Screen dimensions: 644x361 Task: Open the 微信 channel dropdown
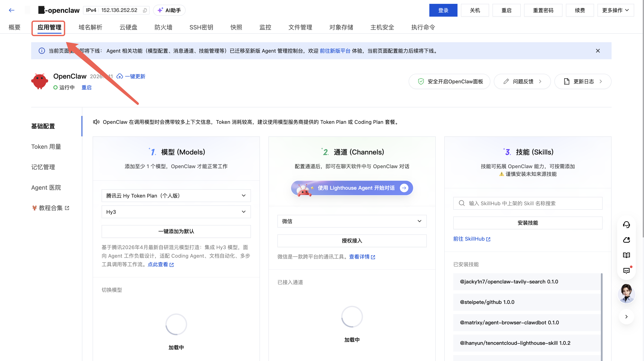click(x=352, y=221)
